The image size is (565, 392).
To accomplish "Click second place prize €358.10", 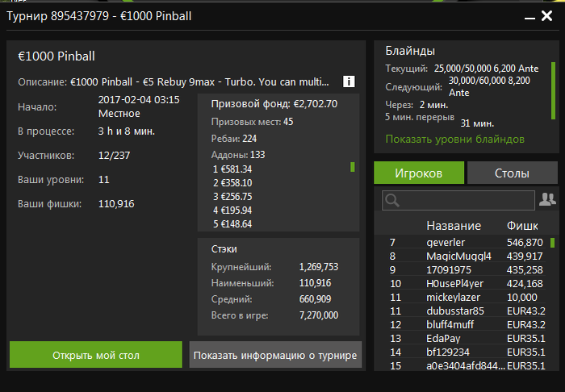I will pos(232,182).
